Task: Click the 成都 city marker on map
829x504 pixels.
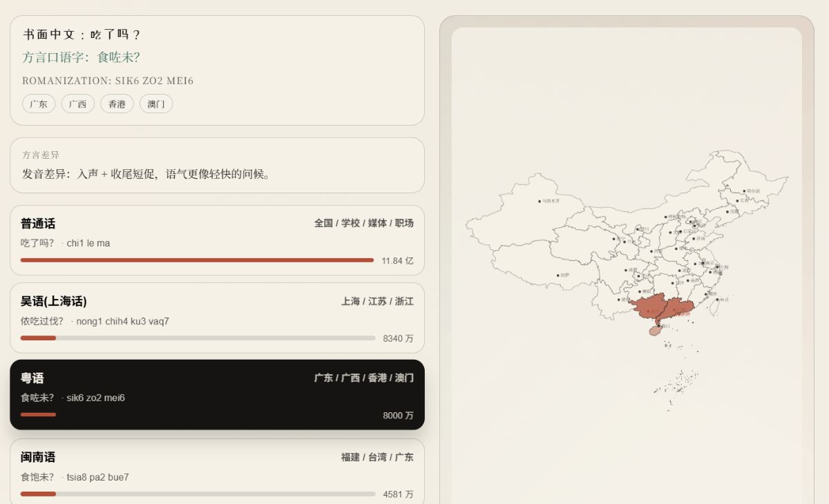Action: (x=627, y=270)
